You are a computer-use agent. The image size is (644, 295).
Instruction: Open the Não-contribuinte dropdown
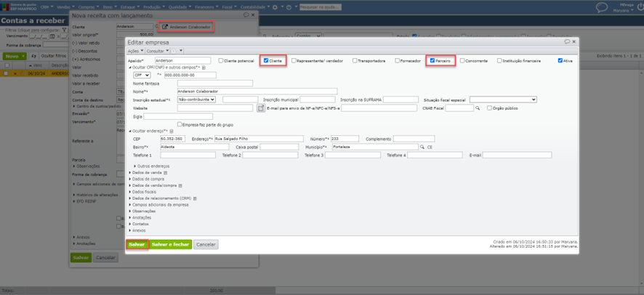tap(196, 100)
